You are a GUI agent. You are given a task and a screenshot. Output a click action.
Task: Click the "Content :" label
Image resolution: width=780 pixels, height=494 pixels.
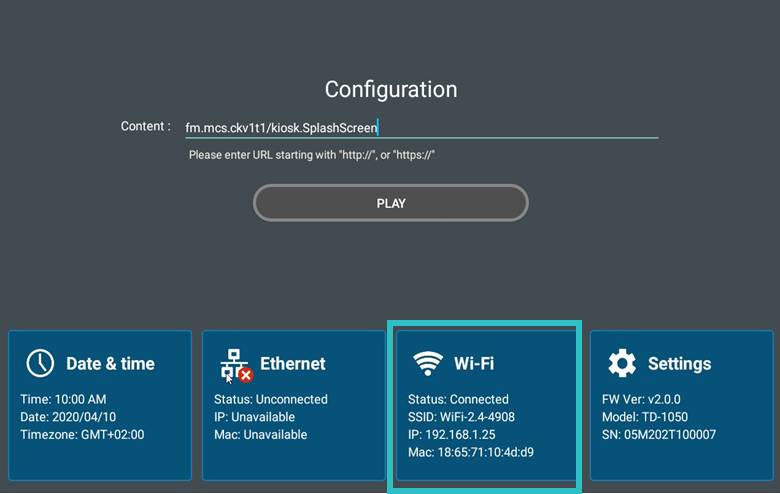click(x=145, y=126)
